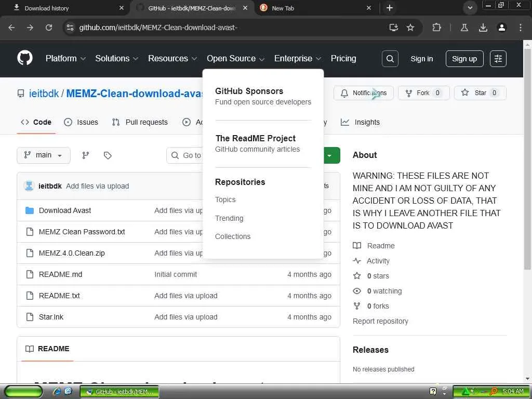Open README.md file

point(60,274)
